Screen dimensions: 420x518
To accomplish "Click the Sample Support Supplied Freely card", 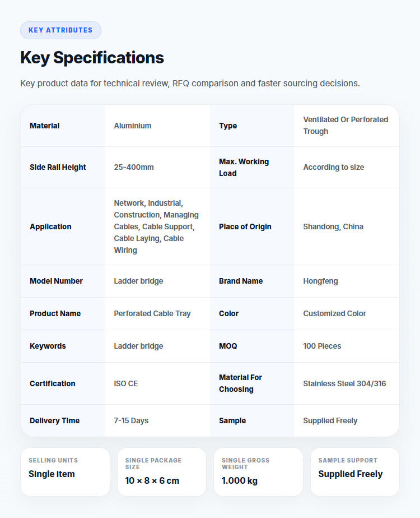I will pos(355,472).
